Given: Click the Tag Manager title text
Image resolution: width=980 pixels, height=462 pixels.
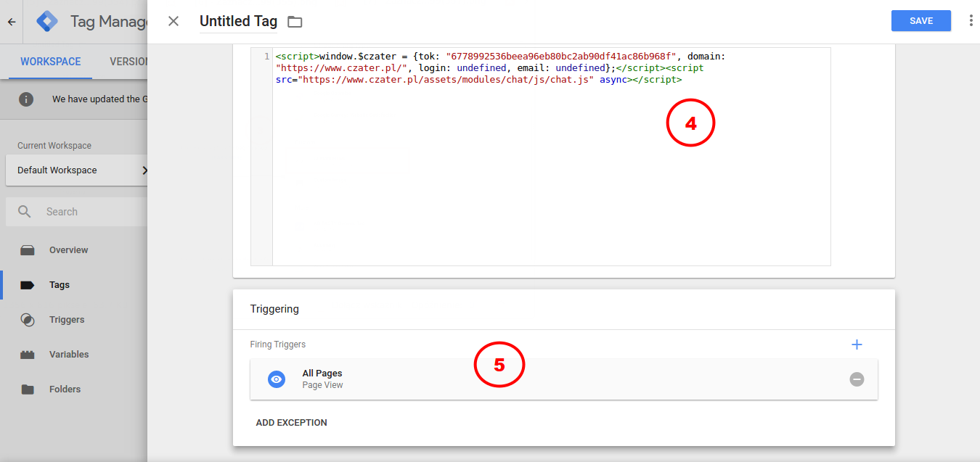Looking at the screenshot, I should pos(109,22).
